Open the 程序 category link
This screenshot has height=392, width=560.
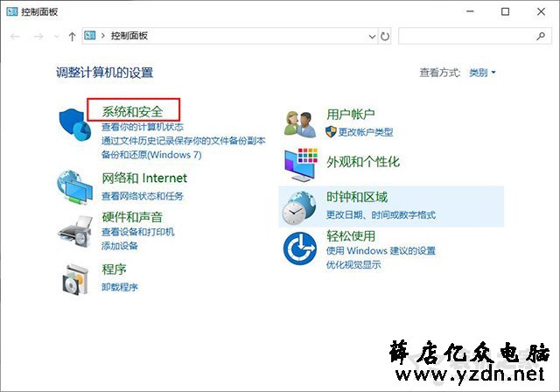pos(115,269)
